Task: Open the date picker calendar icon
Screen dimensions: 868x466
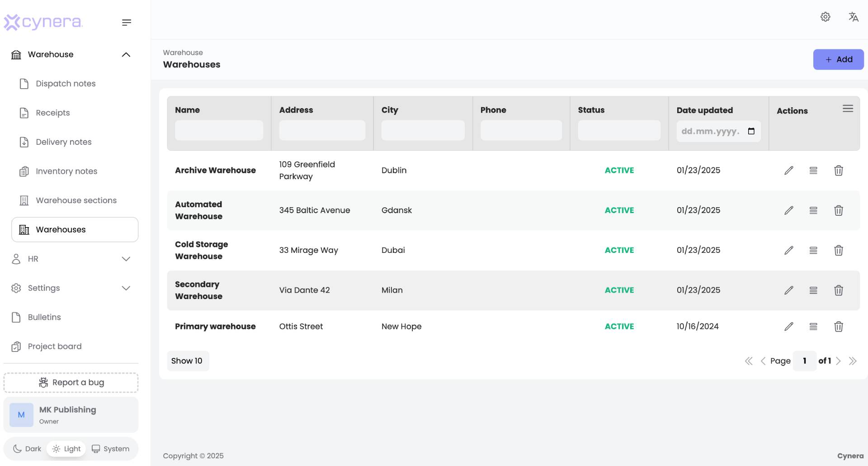Action: 751,131
